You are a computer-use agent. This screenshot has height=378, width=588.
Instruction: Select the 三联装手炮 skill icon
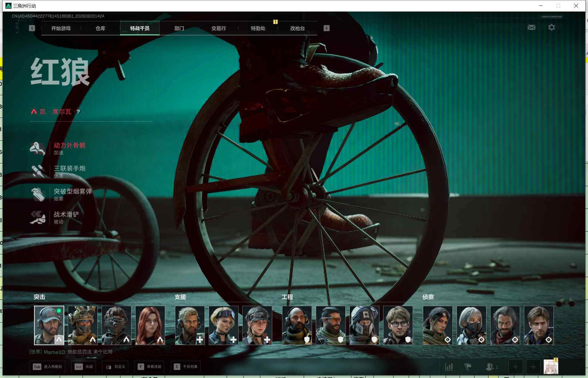coord(38,171)
